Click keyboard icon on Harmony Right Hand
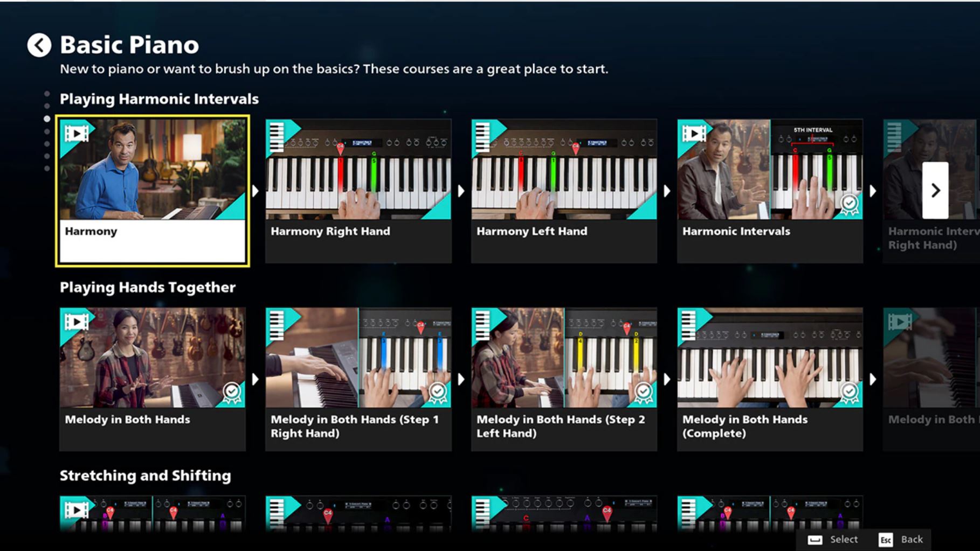 [x=277, y=137]
